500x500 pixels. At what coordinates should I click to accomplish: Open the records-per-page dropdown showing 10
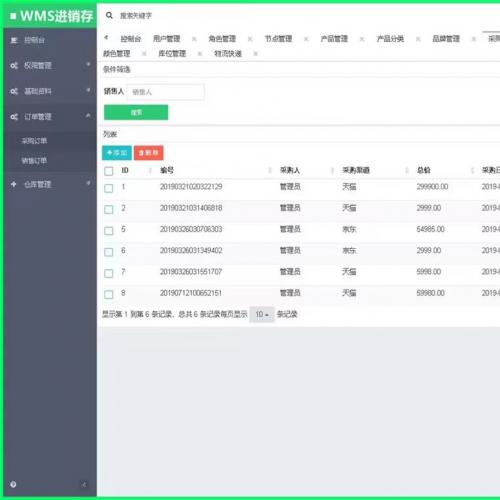point(262,314)
